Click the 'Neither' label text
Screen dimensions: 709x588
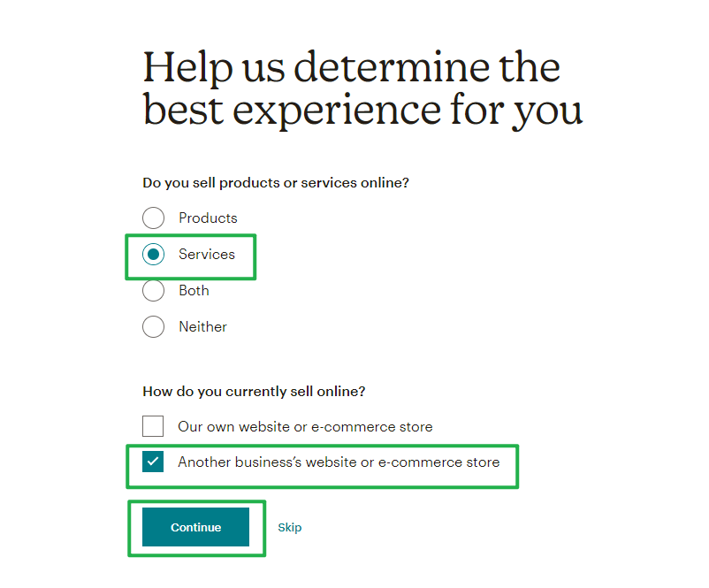(202, 326)
